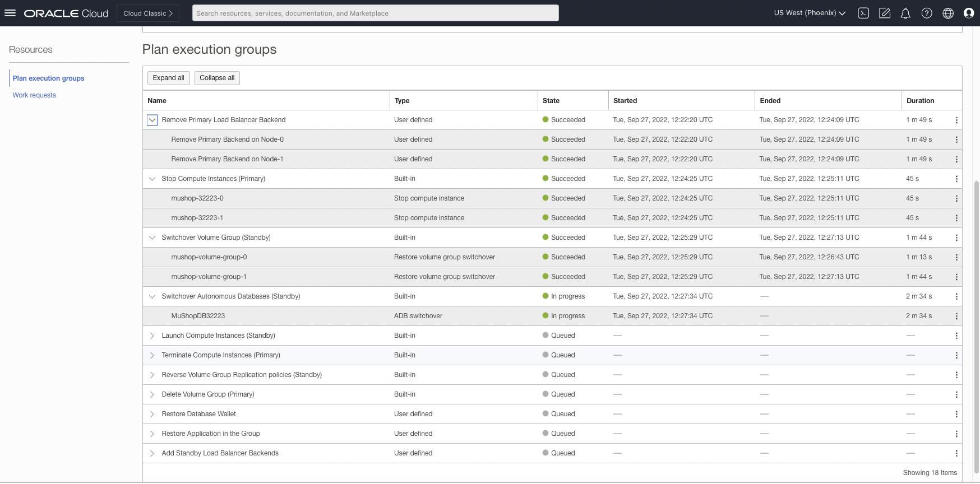
Task: Open the user profile menu
Action: pos(969,13)
